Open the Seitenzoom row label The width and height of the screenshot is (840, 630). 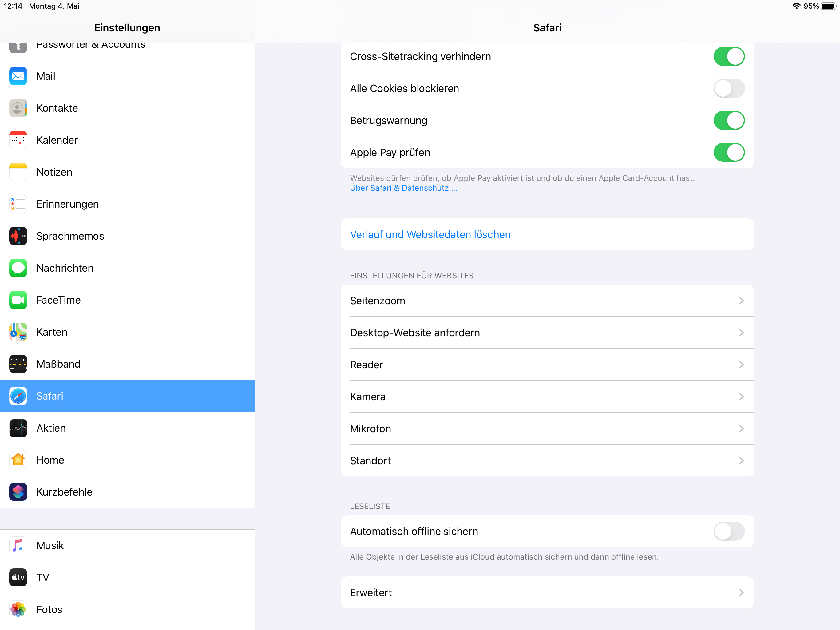click(x=378, y=301)
